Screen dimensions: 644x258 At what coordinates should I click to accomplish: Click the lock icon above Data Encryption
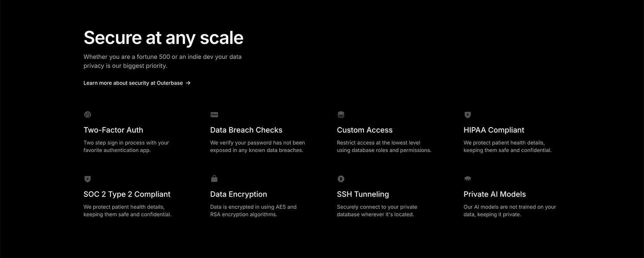[214, 178]
